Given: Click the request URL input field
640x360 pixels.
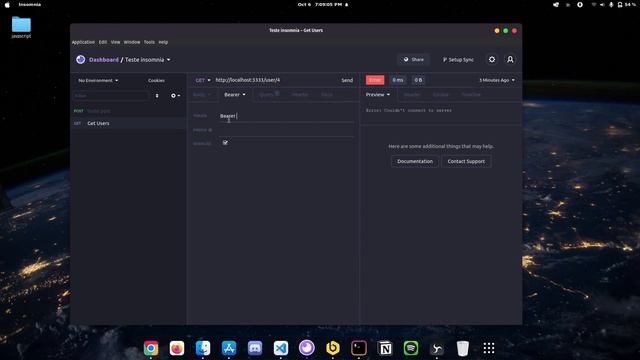Looking at the screenshot, I should click(276, 80).
